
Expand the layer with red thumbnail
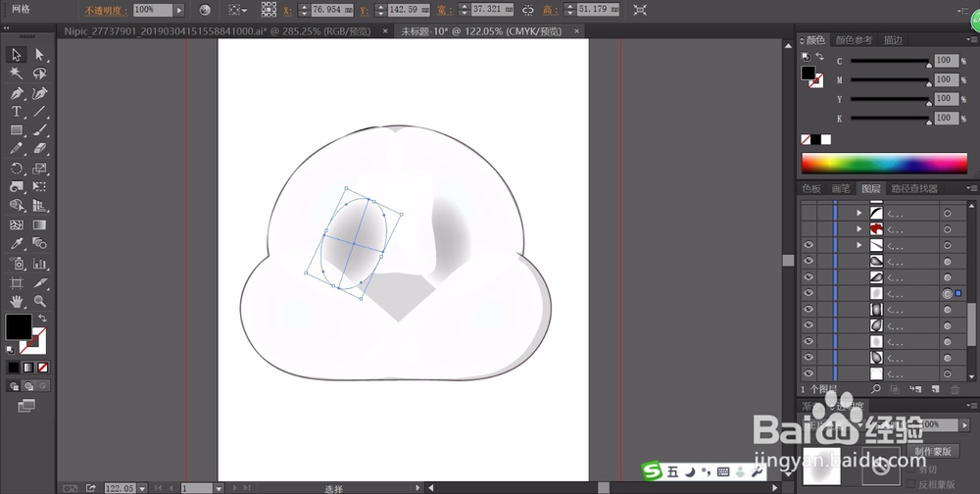point(859,228)
